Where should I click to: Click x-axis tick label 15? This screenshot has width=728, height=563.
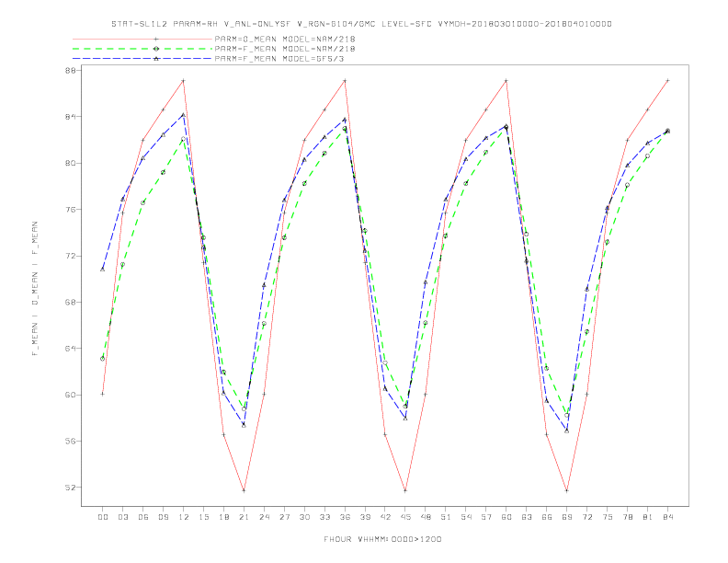[204, 517]
